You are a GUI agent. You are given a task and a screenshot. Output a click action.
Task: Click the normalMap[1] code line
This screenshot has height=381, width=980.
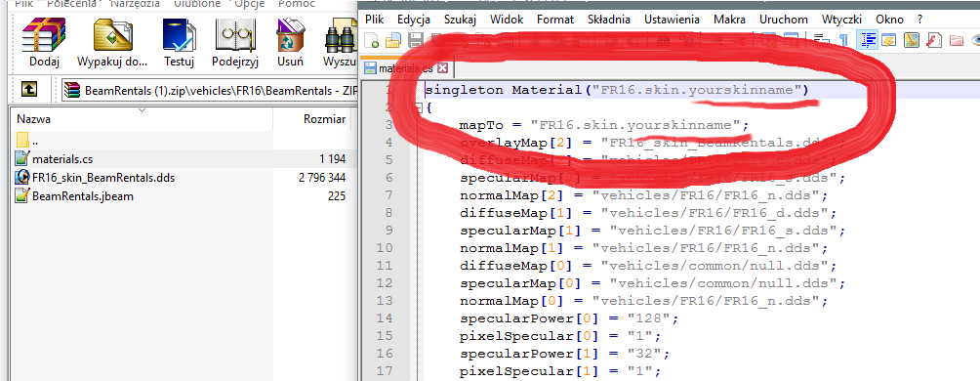coord(644,248)
